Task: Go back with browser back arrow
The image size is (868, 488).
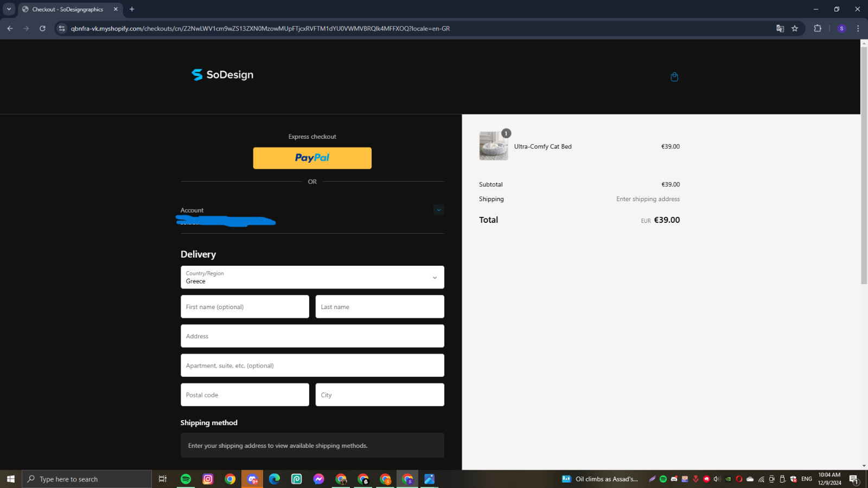Action: pyautogui.click(x=10, y=29)
